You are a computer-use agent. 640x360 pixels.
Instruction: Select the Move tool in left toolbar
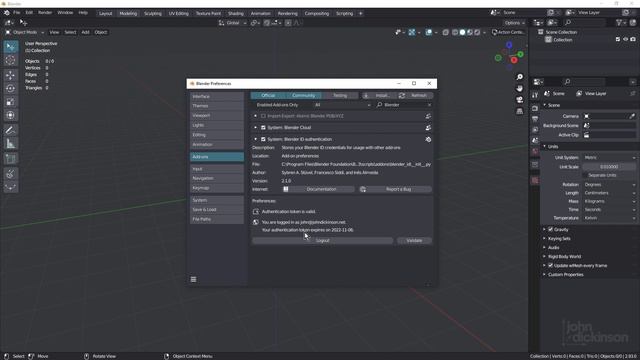pyautogui.click(x=11, y=75)
